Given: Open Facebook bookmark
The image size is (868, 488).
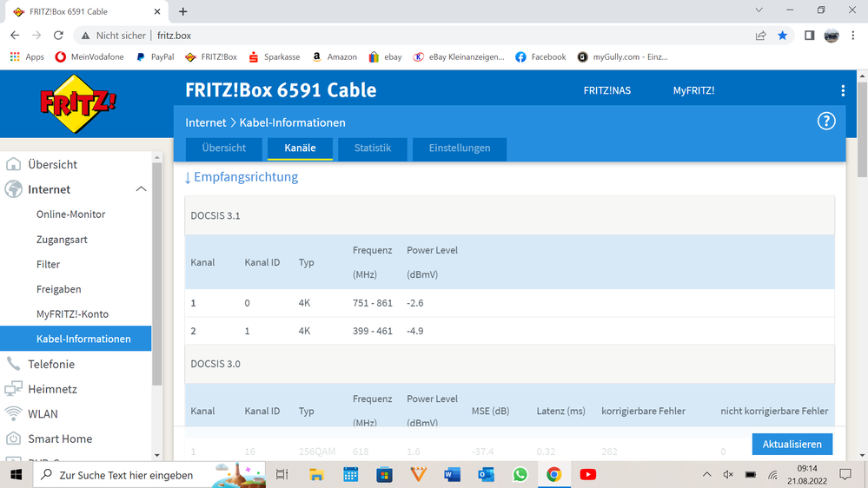Looking at the screenshot, I should point(540,57).
